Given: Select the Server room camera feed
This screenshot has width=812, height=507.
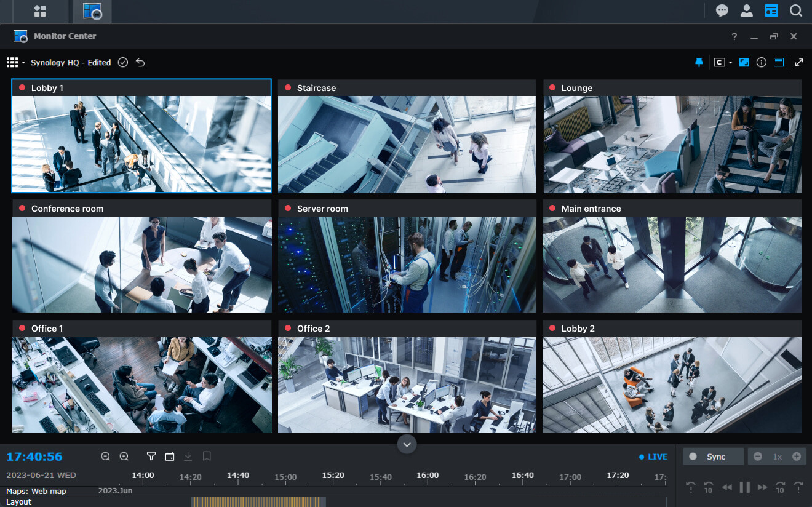Looking at the screenshot, I should pyautogui.click(x=407, y=265).
